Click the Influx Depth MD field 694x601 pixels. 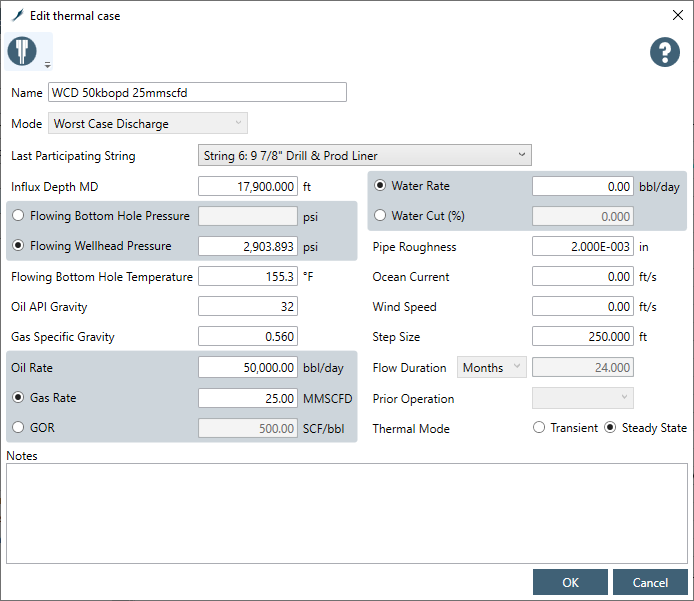pos(248,186)
